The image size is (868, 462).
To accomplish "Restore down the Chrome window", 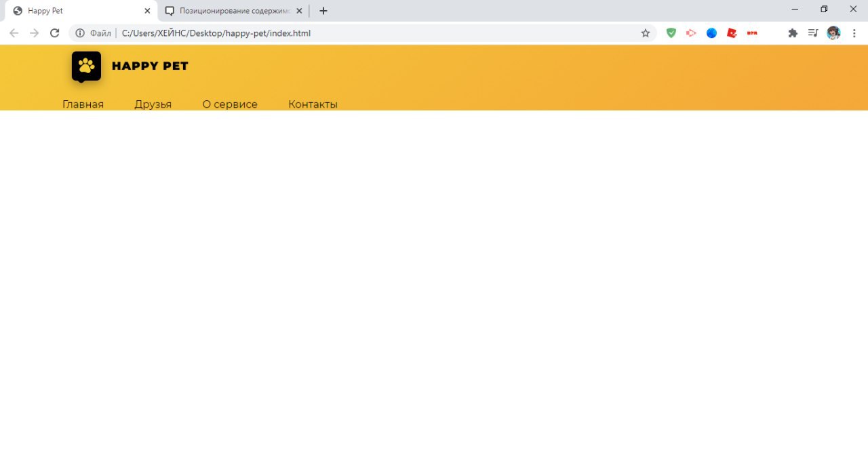I will tap(824, 9).
